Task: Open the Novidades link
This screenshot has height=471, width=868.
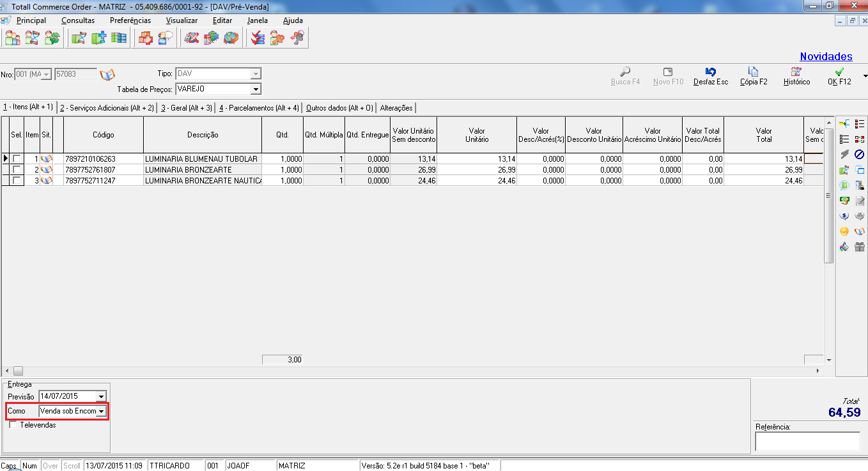Action: (826, 57)
